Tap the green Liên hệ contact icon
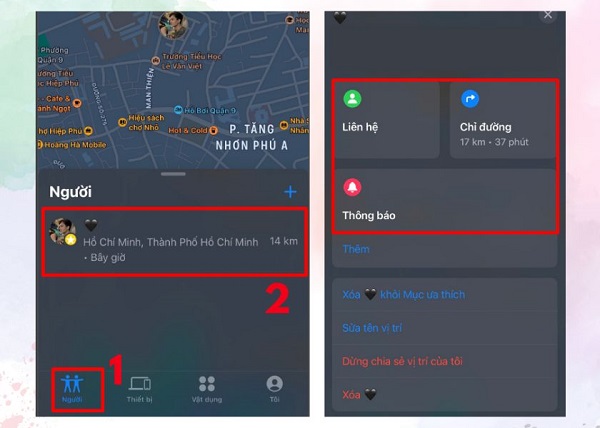The image size is (600, 428). 352,99
